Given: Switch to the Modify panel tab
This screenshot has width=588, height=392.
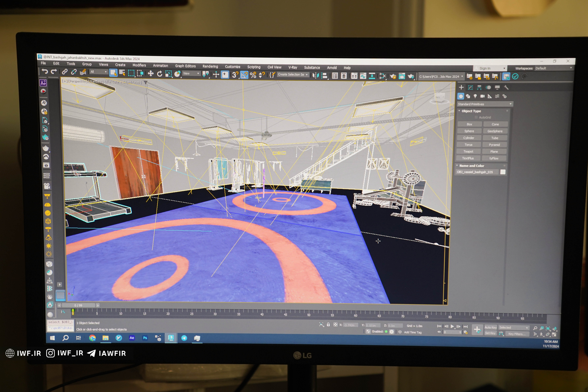Looking at the screenshot, I should coord(470,87).
